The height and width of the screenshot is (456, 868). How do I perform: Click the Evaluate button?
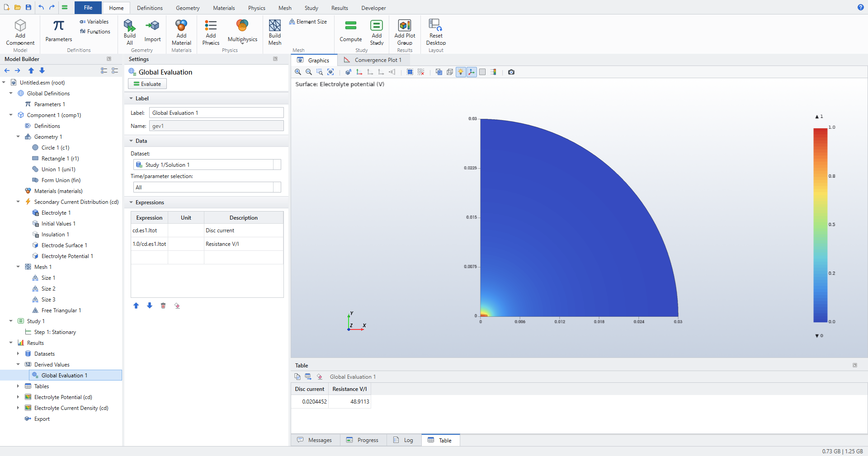pos(147,84)
